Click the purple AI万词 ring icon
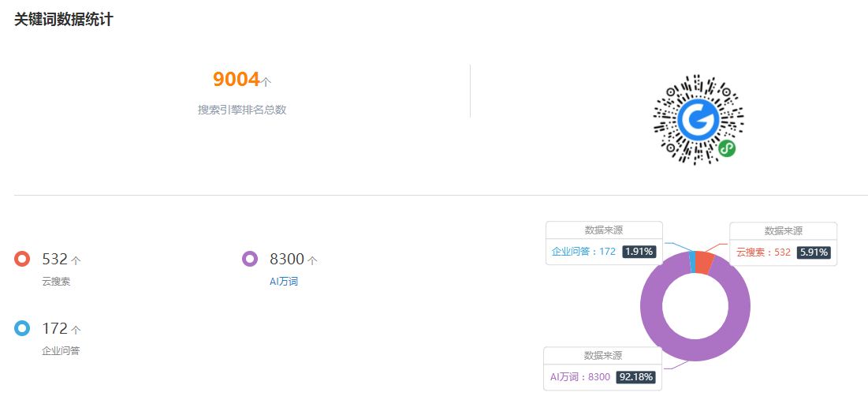 250,259
